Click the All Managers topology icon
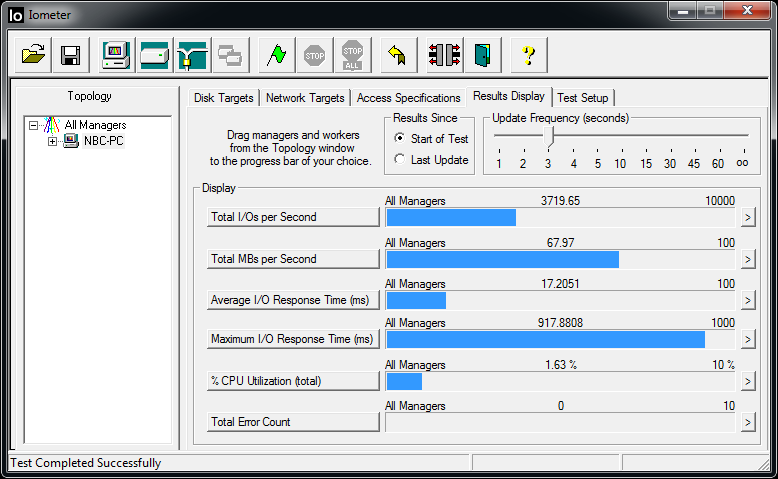Viewport: 778px width, 479px height. click(x=52, y=125)
